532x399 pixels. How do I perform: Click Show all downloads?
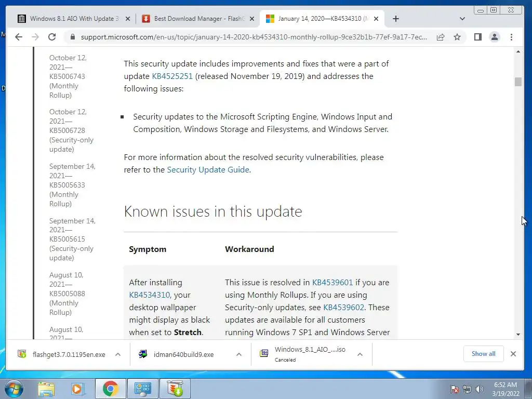click(484, 354)
